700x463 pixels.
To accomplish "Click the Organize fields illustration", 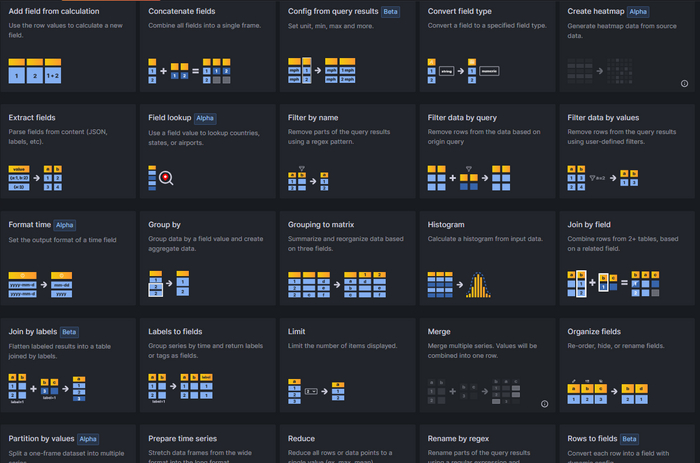I will click(x=608, y=392).
